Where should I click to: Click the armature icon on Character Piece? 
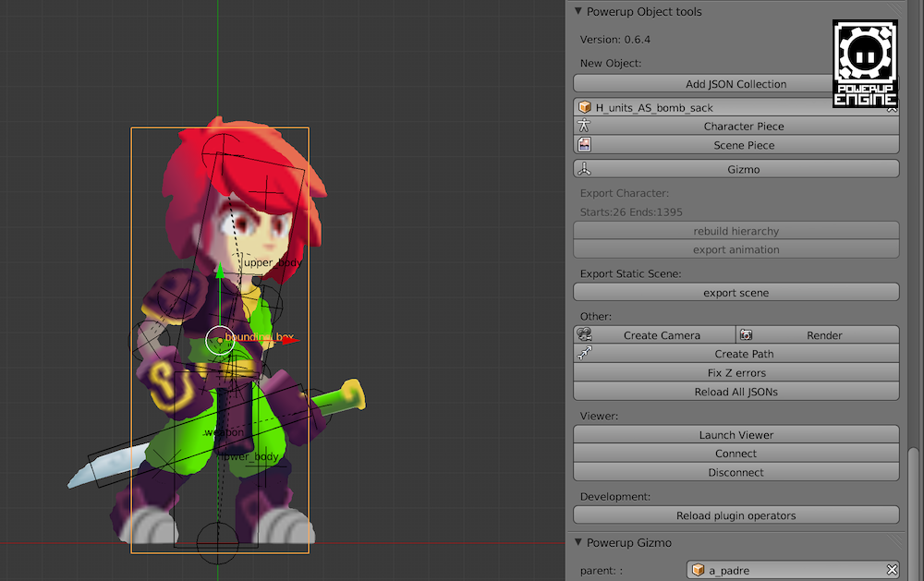click(x=584, y=126)
